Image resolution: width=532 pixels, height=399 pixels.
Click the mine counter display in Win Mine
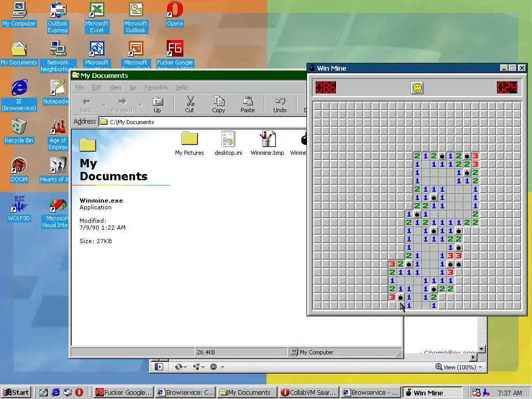[x=326, y=87]
